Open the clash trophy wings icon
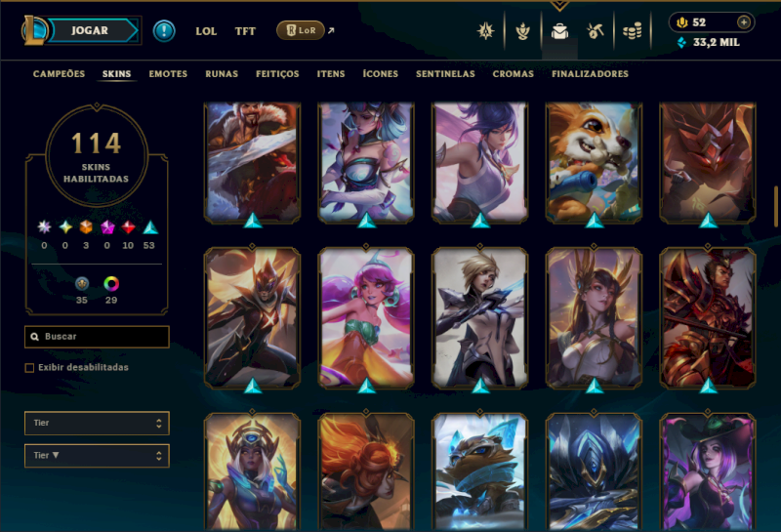The width and height of the screenshot is (781, 532). click(522, 31)
